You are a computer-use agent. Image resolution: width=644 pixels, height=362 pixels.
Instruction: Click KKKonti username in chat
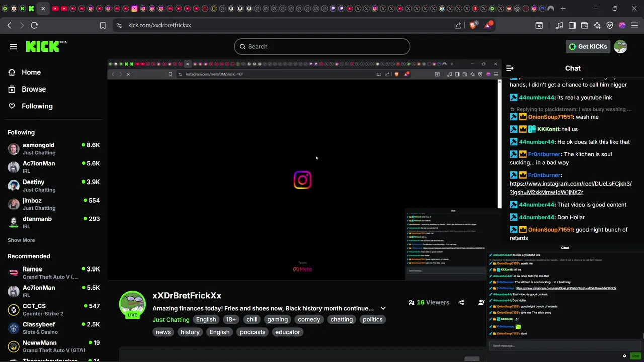click(548, 129)
